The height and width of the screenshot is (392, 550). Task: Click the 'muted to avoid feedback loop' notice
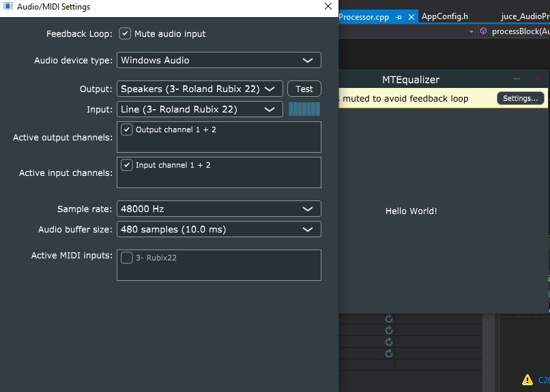click(x=405, y=99)
